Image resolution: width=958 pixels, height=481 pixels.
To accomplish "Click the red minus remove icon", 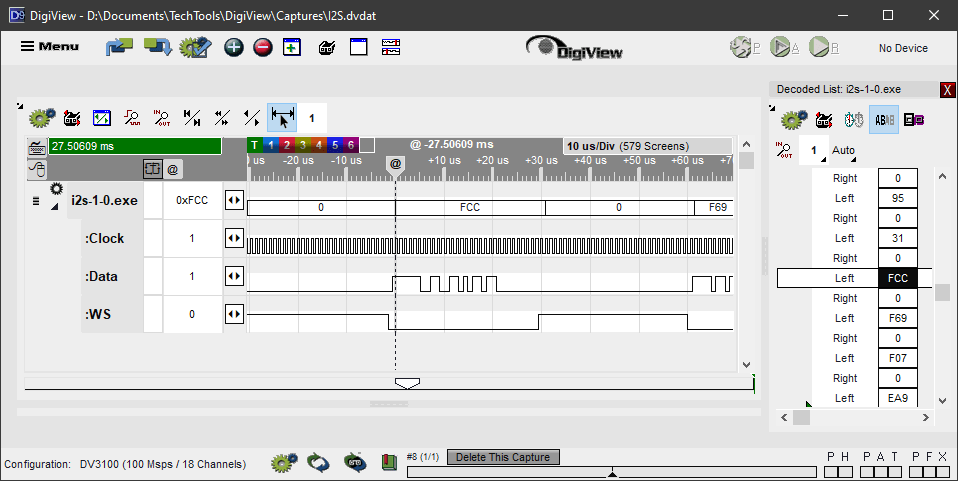I will (x=262, y=47).
